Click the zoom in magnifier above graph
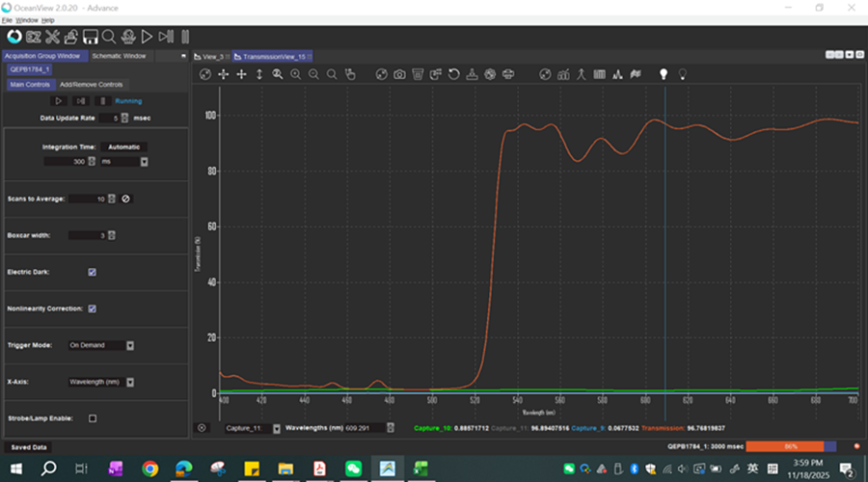Viewport: 868px width, 482px height. 296,74
